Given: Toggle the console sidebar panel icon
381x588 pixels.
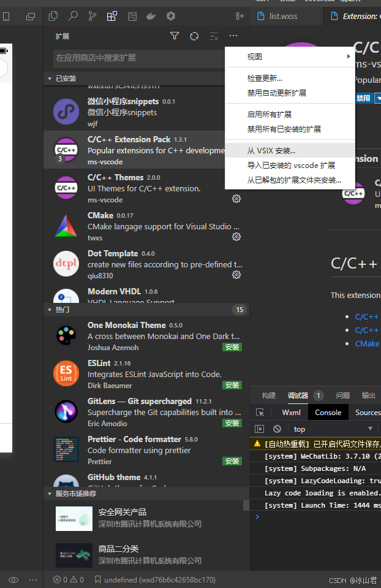Looking at the screenshot, I should pyautogui.click(x=259, y=429).
